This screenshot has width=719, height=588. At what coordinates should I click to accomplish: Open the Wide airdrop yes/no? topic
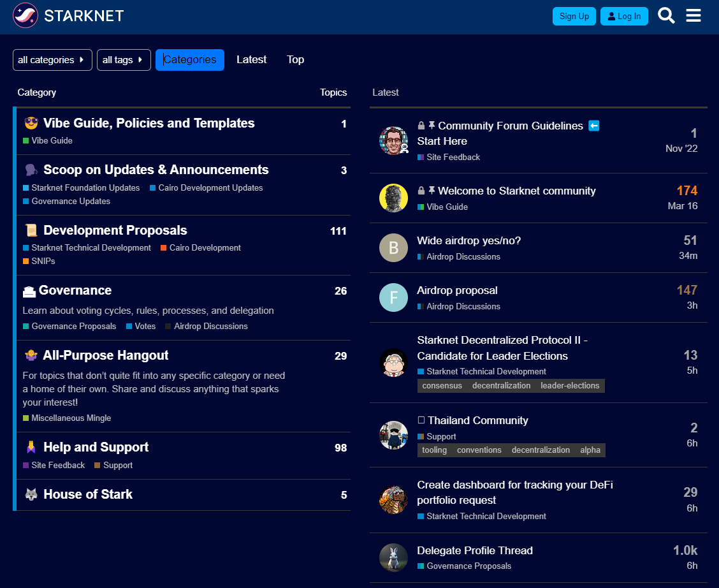click(468, 241)
